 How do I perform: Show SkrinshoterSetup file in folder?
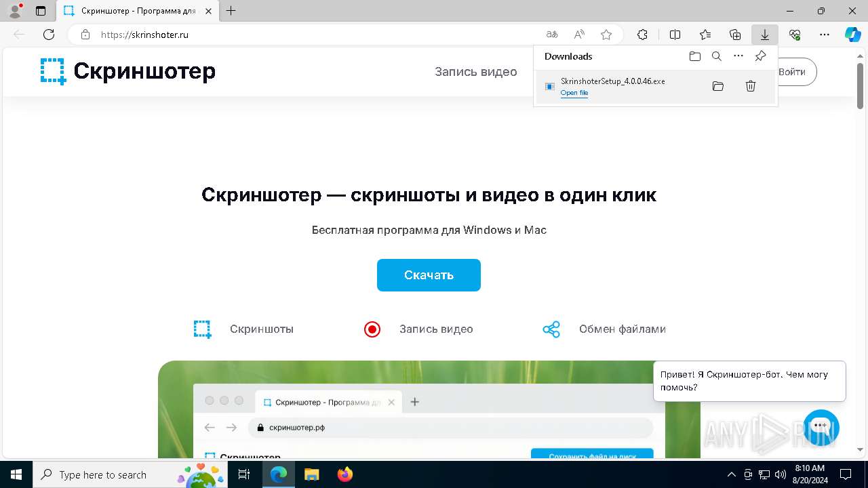click(x=718, y=86)
